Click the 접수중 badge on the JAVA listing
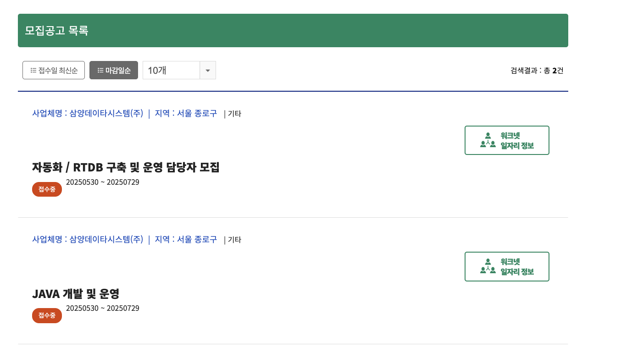Viewport: 621px width, 364px height. pos(47,315)
